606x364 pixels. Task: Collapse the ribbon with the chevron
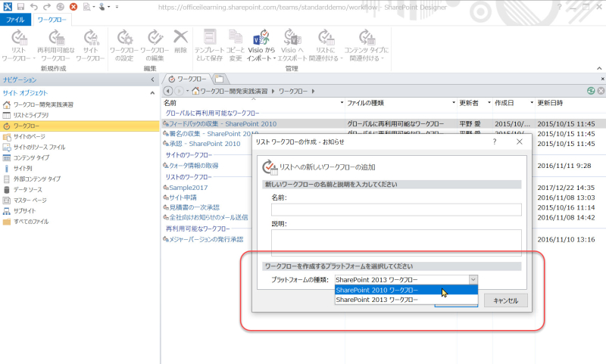[x=599, y=68]
